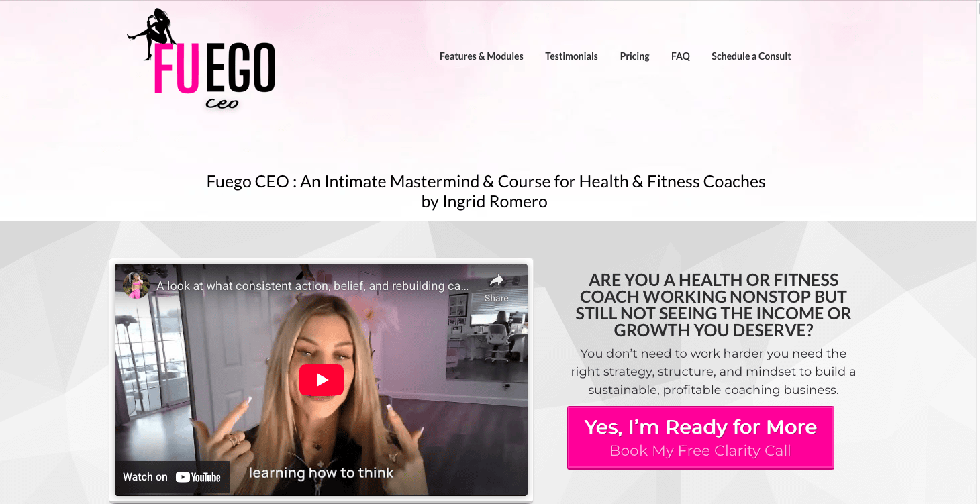Select Pricing in the navigation bar
This screenshot has height=504, width=980.
point(634,56)
